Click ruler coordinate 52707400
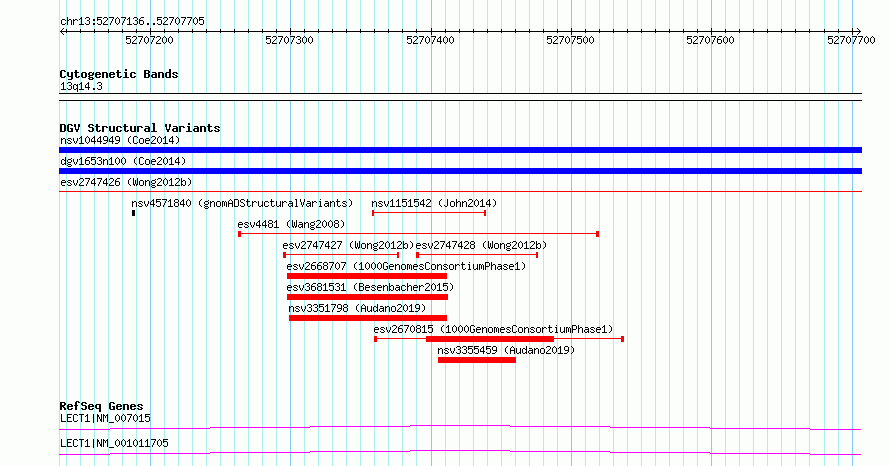Image resolution: width=890 pixels, height=466 pixels. pyautogui.click(x=430, y=40)
